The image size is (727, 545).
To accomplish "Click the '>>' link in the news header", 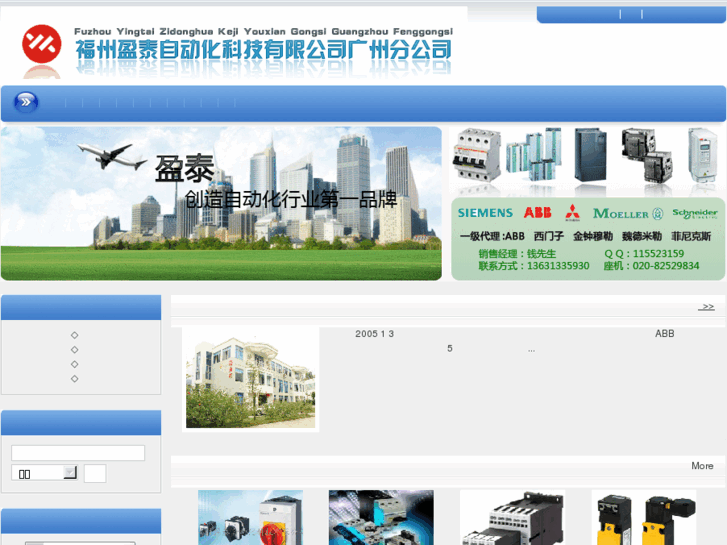I will tap(706, 307).
